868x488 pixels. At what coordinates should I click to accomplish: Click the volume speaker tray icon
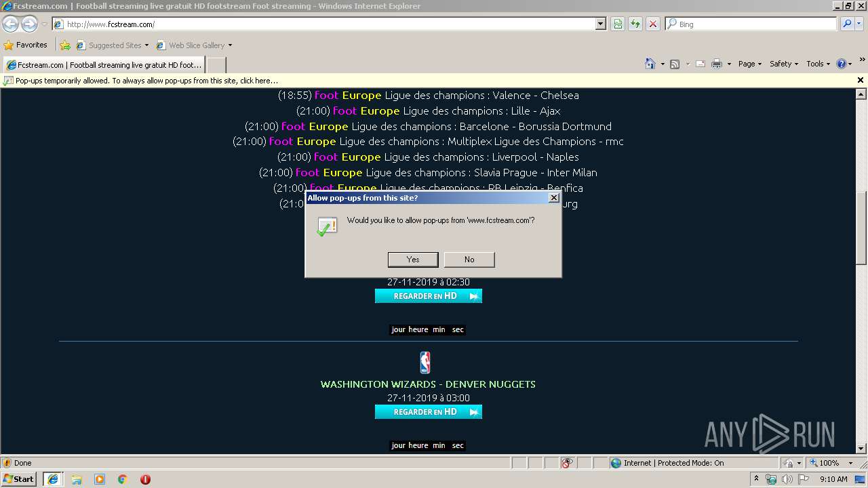click(x=787, y=479)
